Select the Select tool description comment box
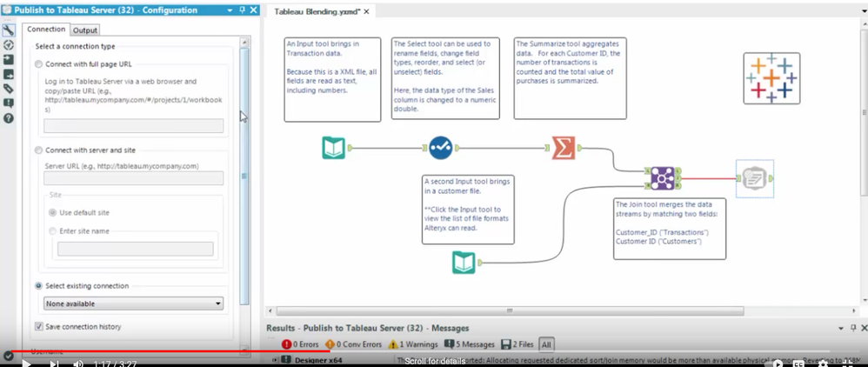This screenshot has width=868, height=367. (x=445, y=78)
